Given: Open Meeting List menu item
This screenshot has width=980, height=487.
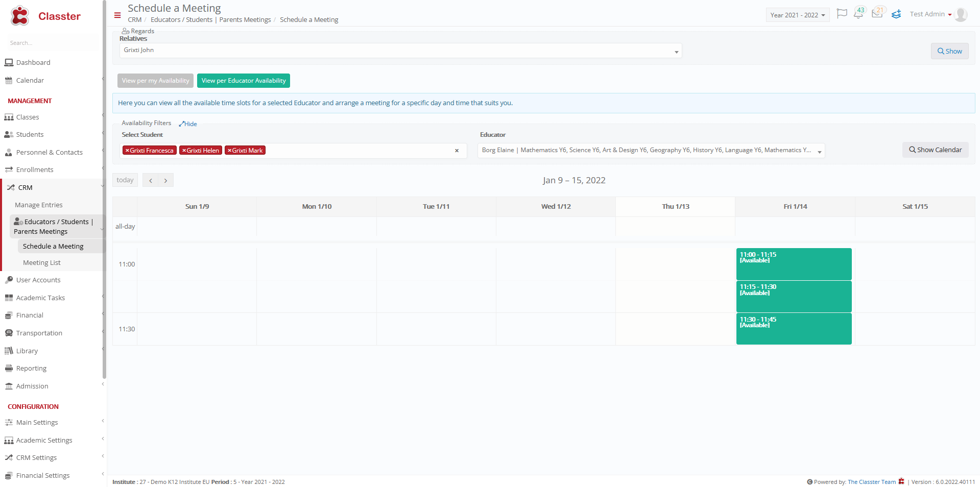Looking at the screenshot, I should click(x=42, y=262).
